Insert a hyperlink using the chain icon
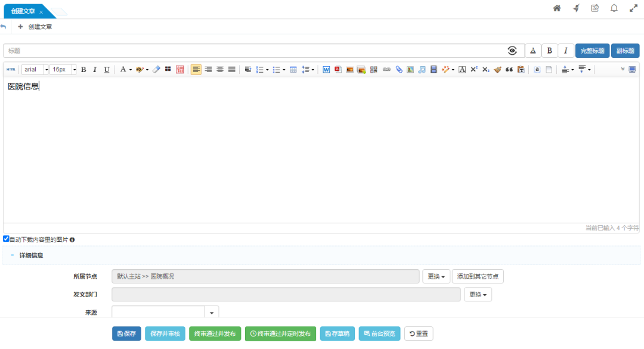This screenshot has width=644, height=349. point(386,70)
